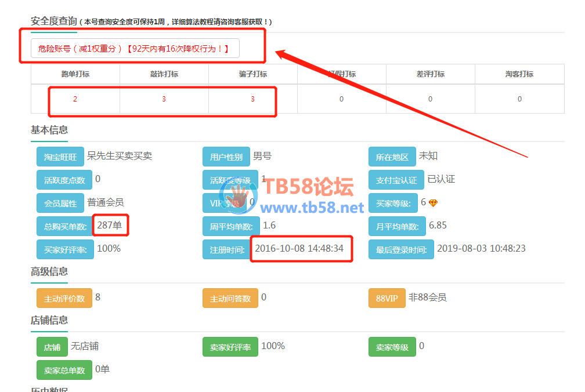Viewport: 585px width, 392px height.
Task: Click the 支付宝认证 blue badge
Action: point(396,180)
